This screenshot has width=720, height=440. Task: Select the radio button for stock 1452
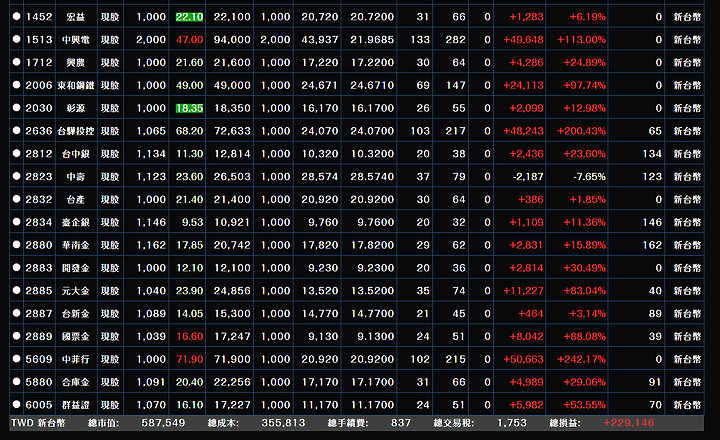coord(17,16)
